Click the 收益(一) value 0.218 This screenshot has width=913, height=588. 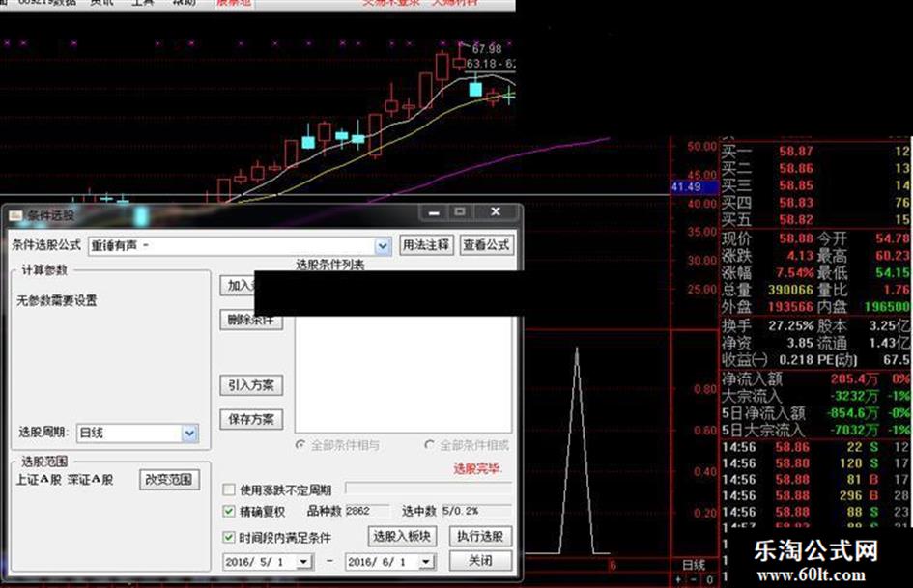796,360
